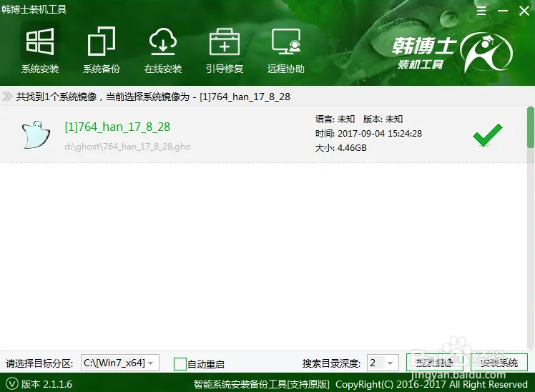The height and width of the screenshot is (392, 535).
Task: Minimize the 韩博士装机工具 window
Action: 503,11
